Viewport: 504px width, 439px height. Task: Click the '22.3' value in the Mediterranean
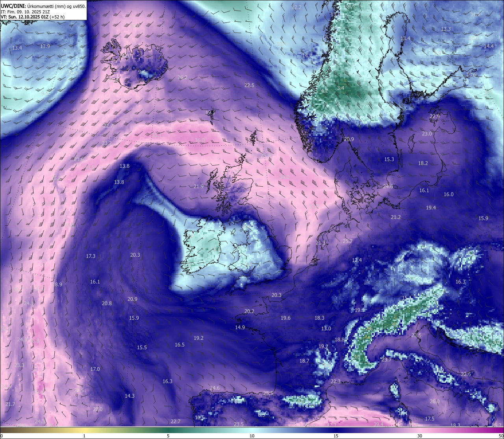tap(335, 381)
